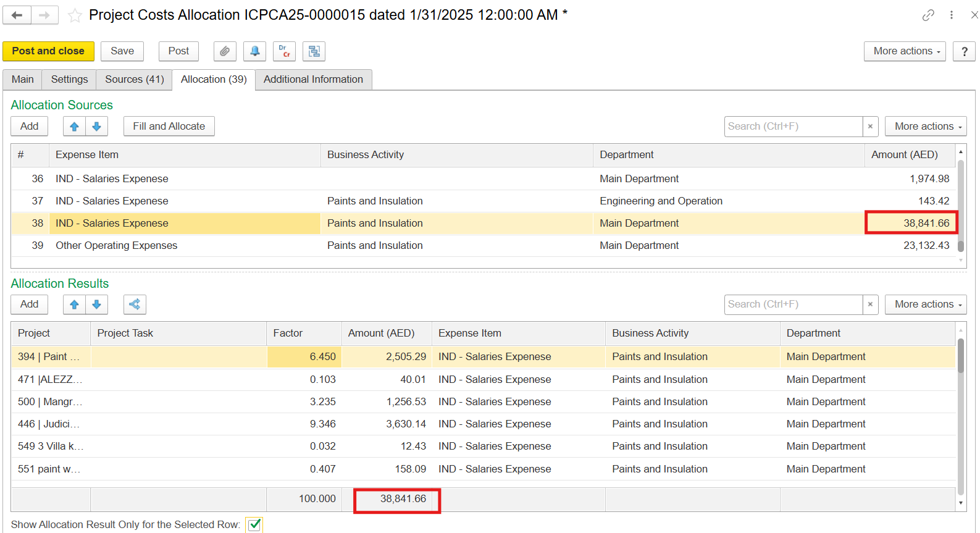Open More actions in Allocation Sources section
Image resolution: width=980 pixels, height=533 pixels.
click(x=925, y=127)
